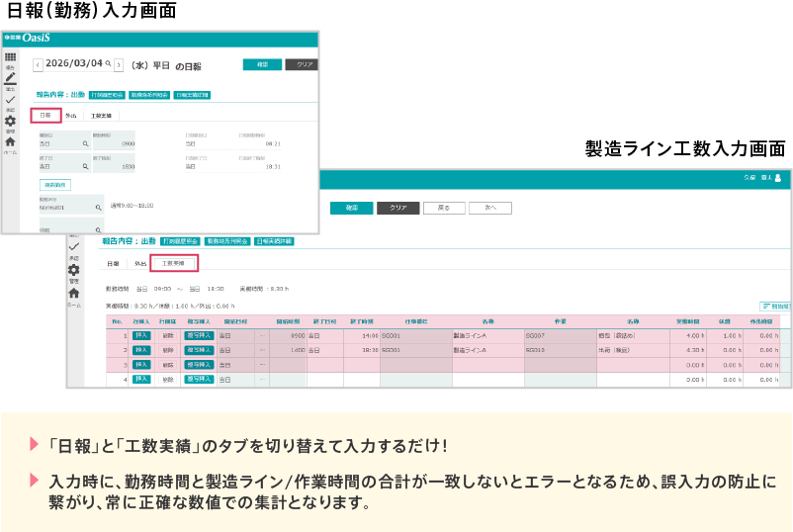Open the start date ellipsis button in row 1

pos(262,336)
